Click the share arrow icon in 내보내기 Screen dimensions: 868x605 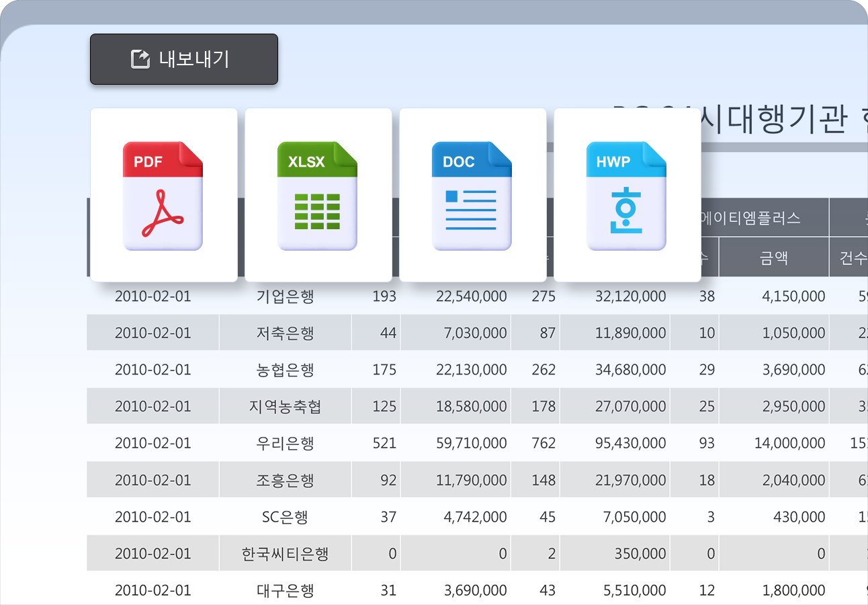(140, 59)
